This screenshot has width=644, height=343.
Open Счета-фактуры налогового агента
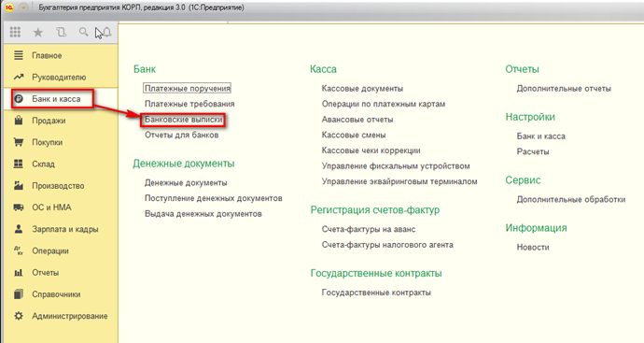tap(387, 245)
